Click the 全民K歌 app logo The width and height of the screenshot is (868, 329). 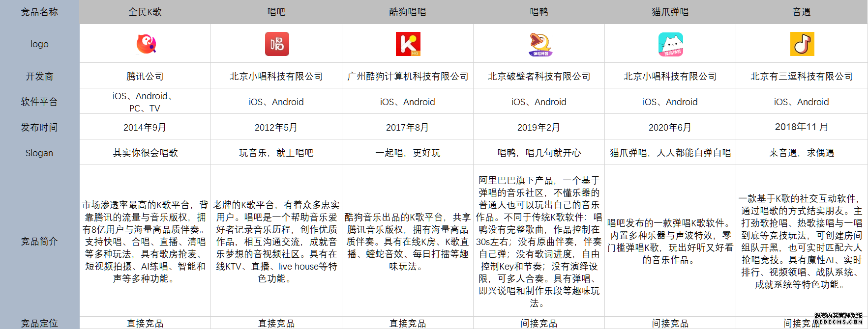[x=146, y=44]
